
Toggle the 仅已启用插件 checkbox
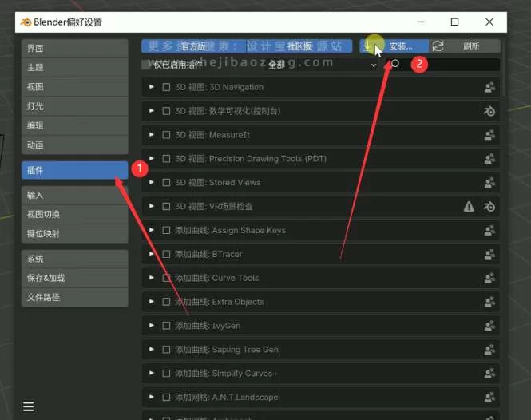pos(146,65)
